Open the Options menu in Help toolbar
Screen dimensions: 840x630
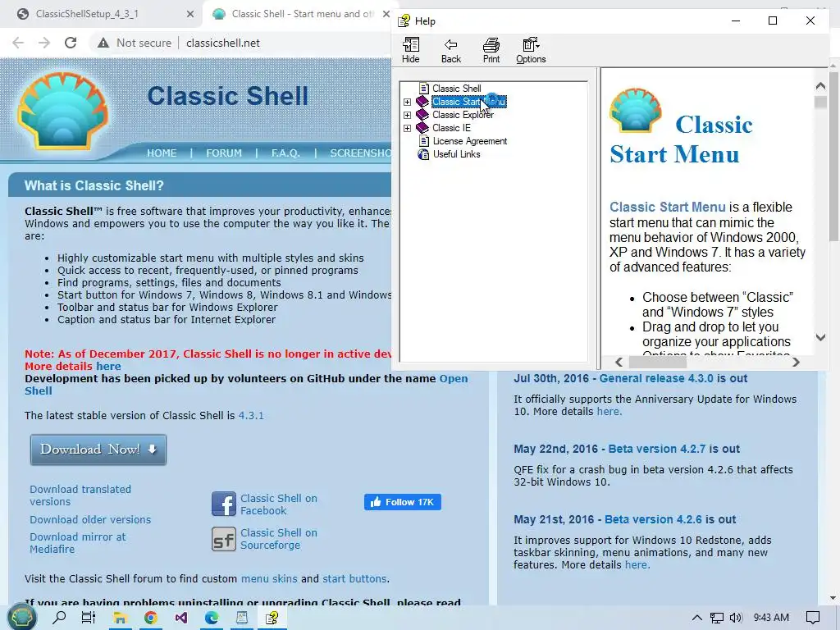[x=531, y=50]
